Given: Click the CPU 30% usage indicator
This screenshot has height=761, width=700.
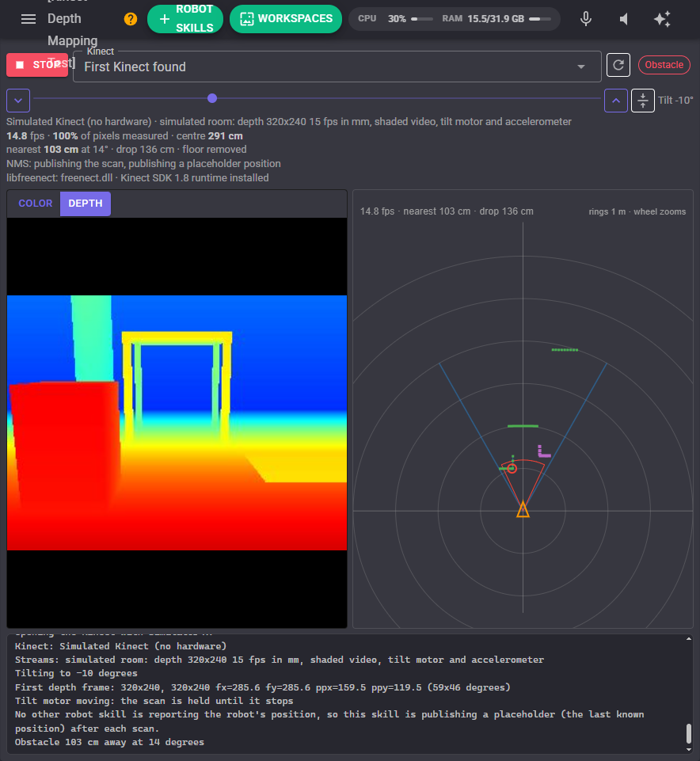Looking at the screenshot, I should (395, 19).
